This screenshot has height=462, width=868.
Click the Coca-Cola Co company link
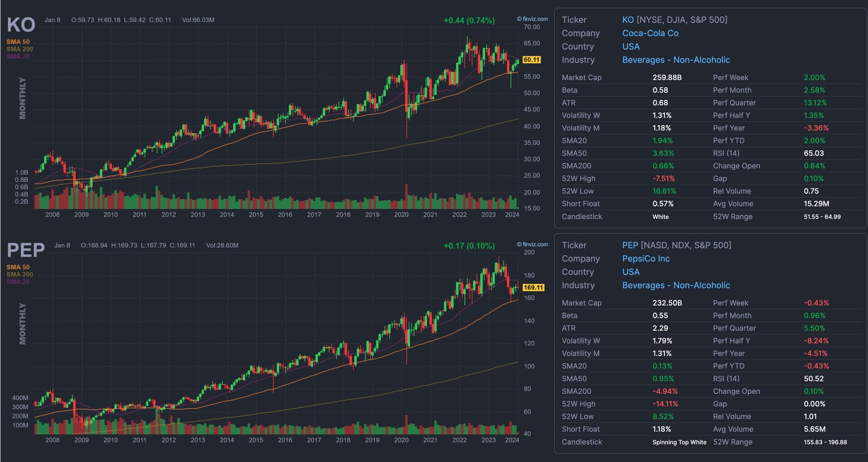coord(650,33)
